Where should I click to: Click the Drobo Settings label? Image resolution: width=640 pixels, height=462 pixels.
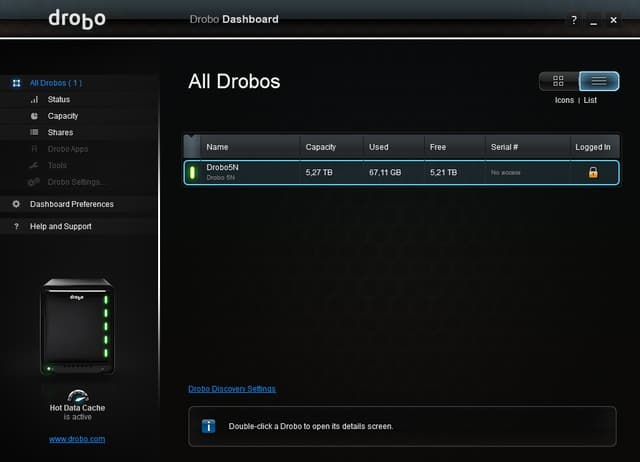75,182
